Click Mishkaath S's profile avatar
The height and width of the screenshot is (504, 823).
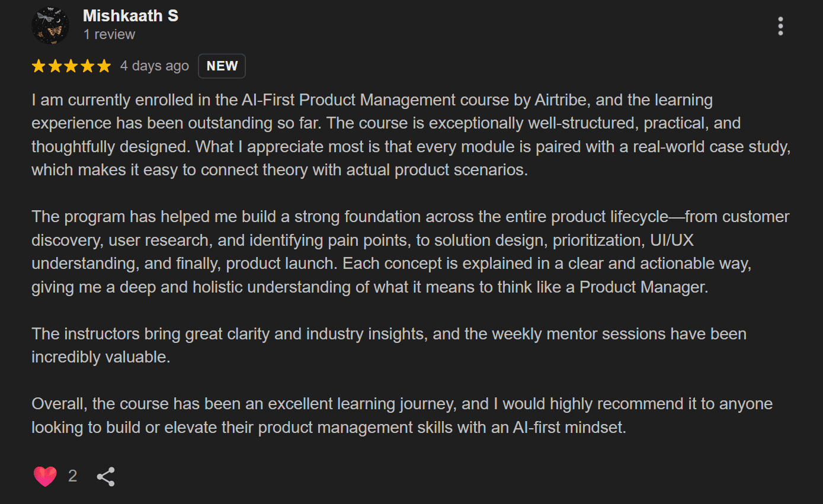pos(50,26)
